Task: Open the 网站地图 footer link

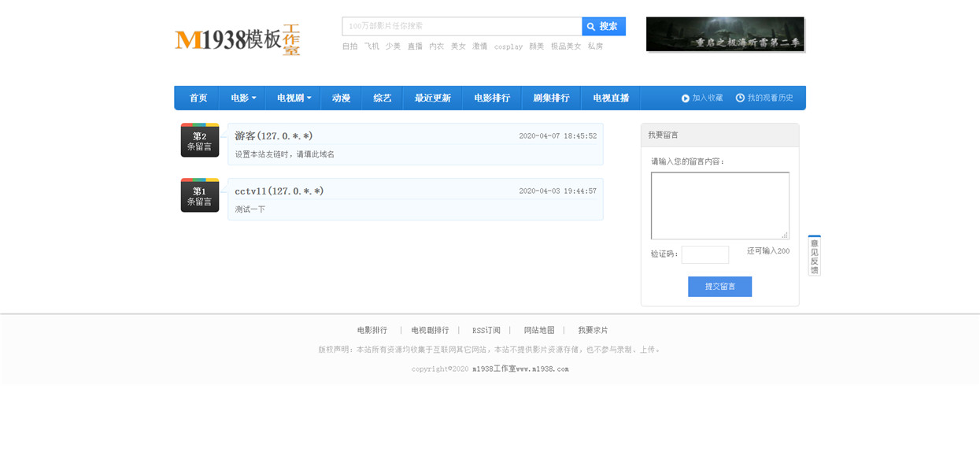Action: coord(539,330)
